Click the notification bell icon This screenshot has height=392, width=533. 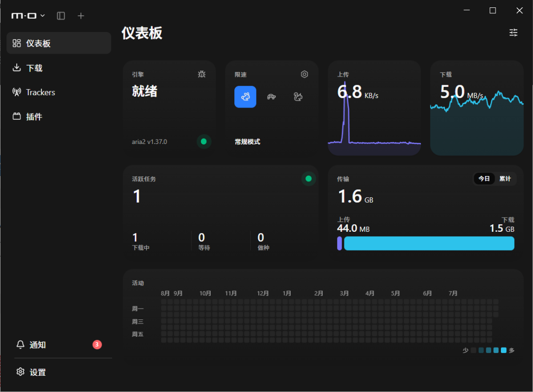(20, 345)
